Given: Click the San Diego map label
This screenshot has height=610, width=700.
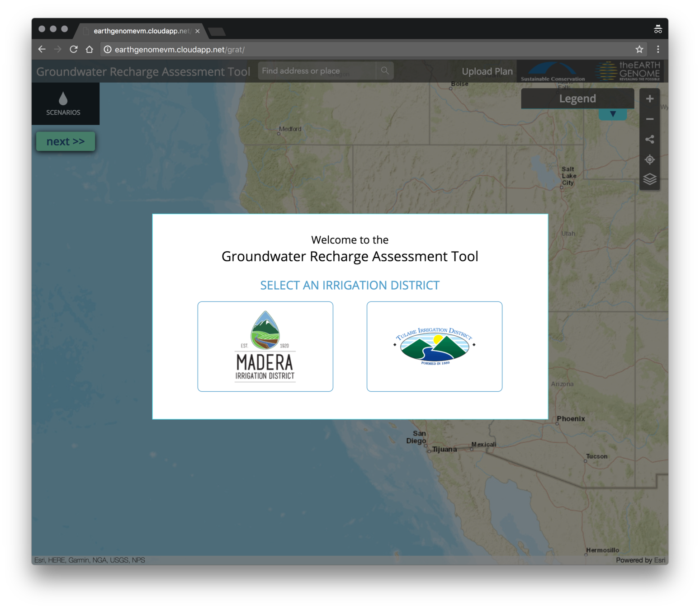Looking at the screenshot, I should pyautogui.click(x=416, y=437).
